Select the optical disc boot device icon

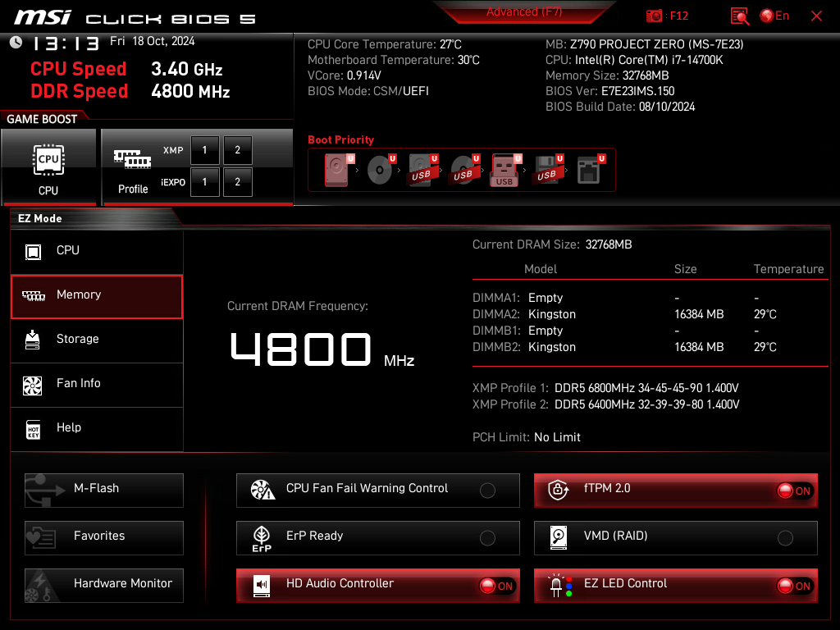[381, 170]
